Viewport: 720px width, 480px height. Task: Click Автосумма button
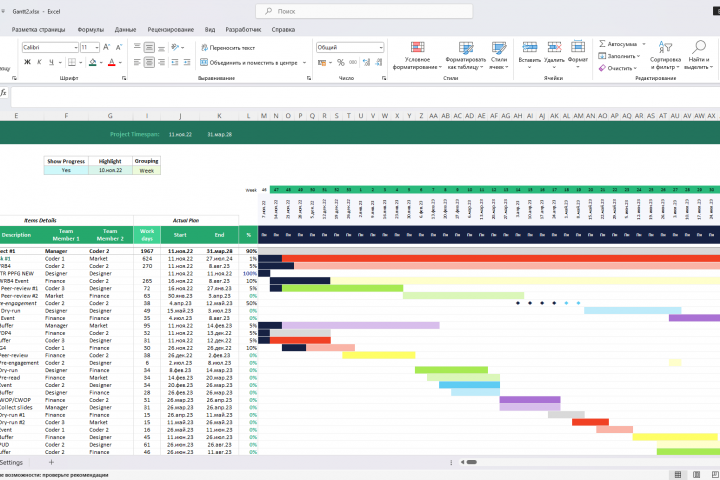click(618, 44)
